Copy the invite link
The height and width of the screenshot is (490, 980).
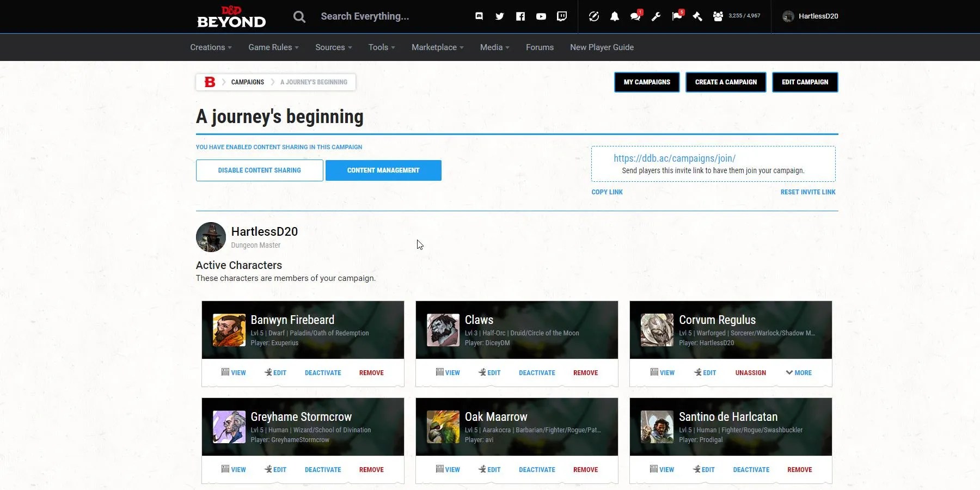pyautogui.click(x=607, y=192)
